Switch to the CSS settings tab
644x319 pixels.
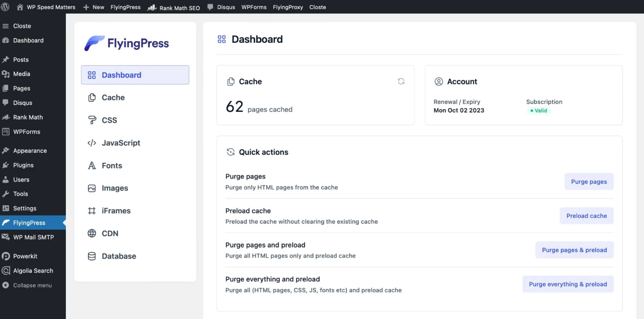pos(135,120)
